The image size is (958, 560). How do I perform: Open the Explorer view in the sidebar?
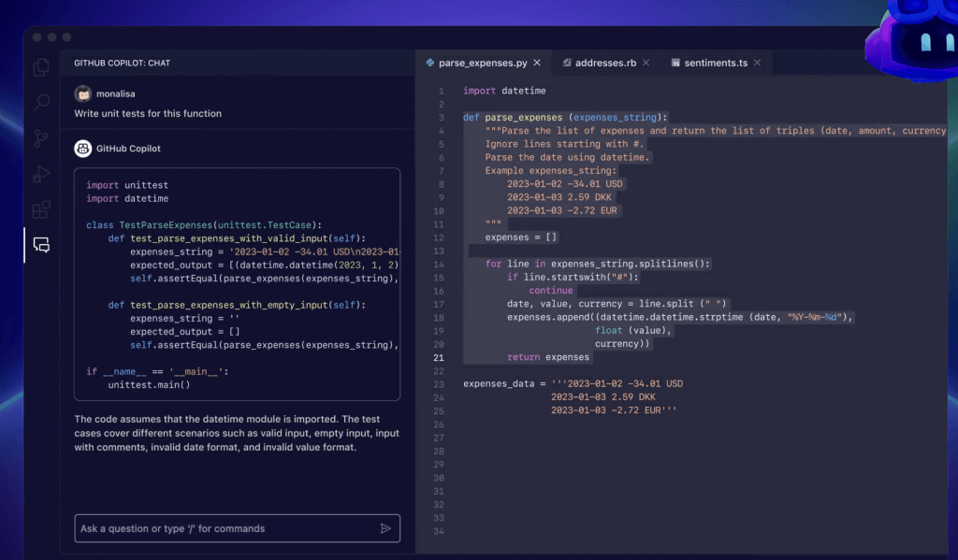[39, 67]
